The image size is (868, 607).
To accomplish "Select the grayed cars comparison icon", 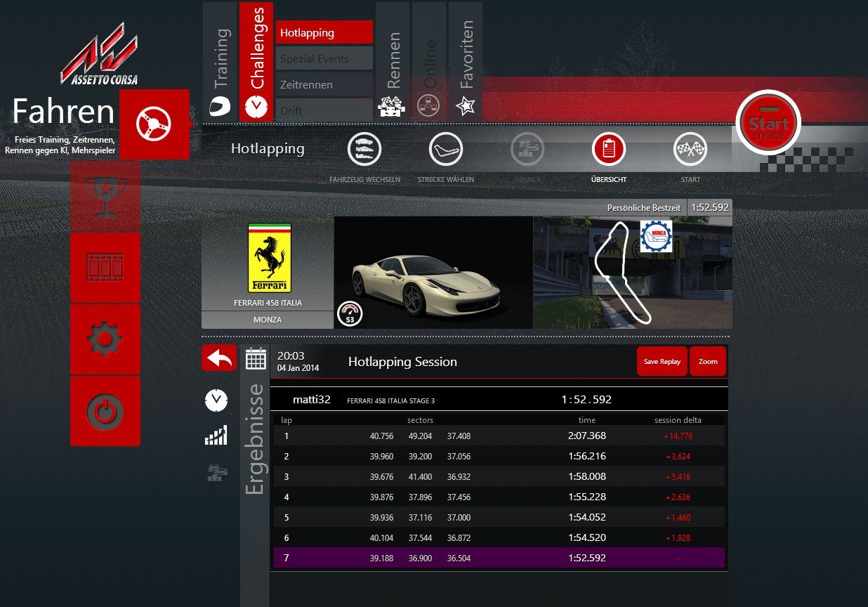I will (217, 471).
